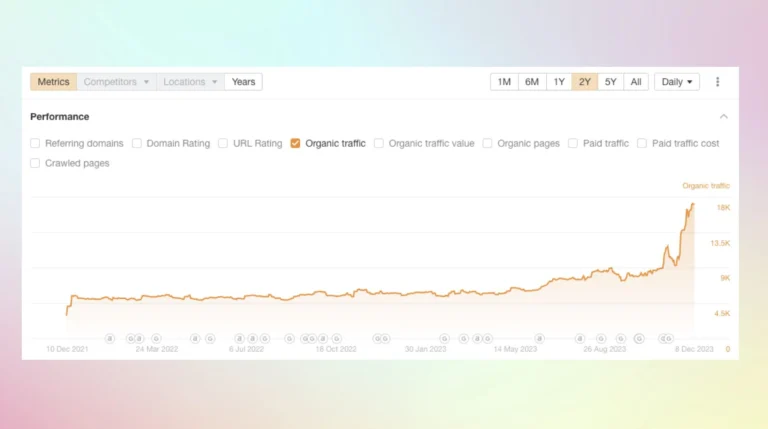Screen dimensions: 768x429
Task: Enable the Organic pages checkbox
Action: click(x=487, y=143)
